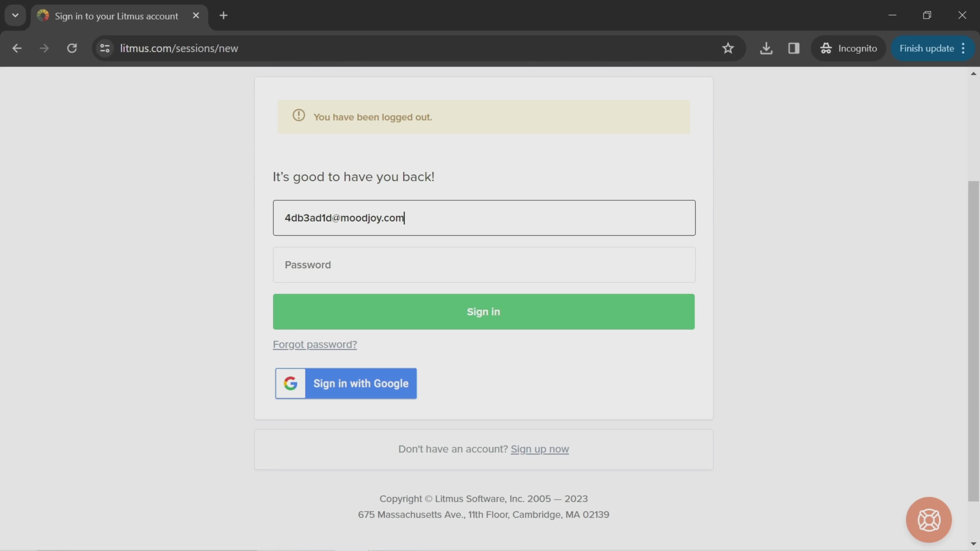Toggle the browser side panel icon
Image resolution: width=980 pixels, height=551 pixels.
click(x=794, y=48)
